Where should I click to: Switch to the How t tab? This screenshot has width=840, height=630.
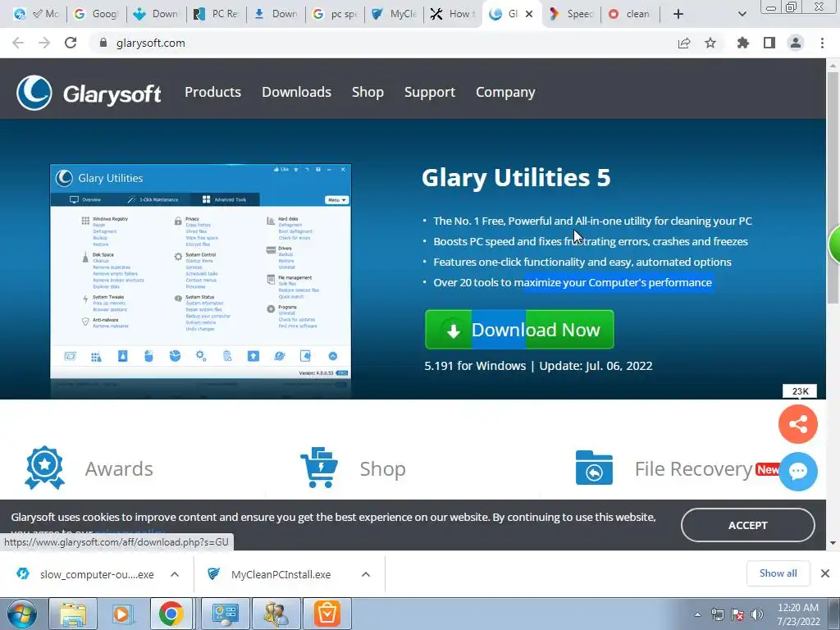454,14
